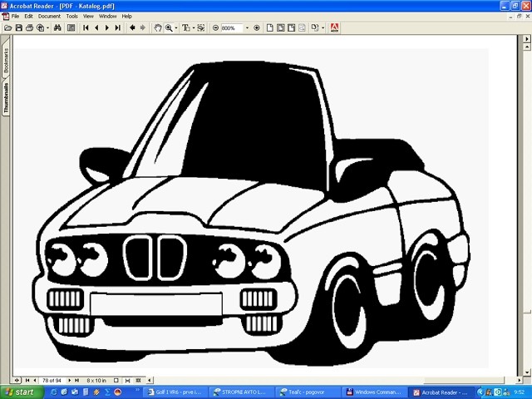Click the Reflow toolbar icon
Viewport: 532px width, 399px height.
coord(302,27)
